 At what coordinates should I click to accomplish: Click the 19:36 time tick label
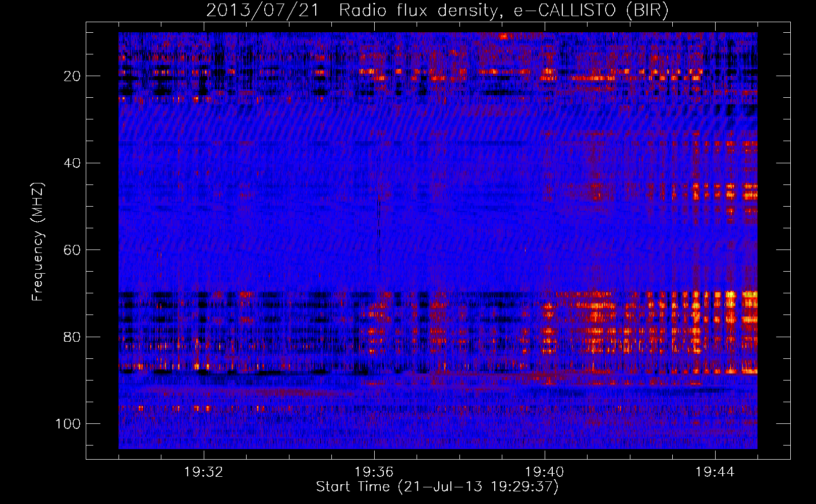(x=374, y=472)
